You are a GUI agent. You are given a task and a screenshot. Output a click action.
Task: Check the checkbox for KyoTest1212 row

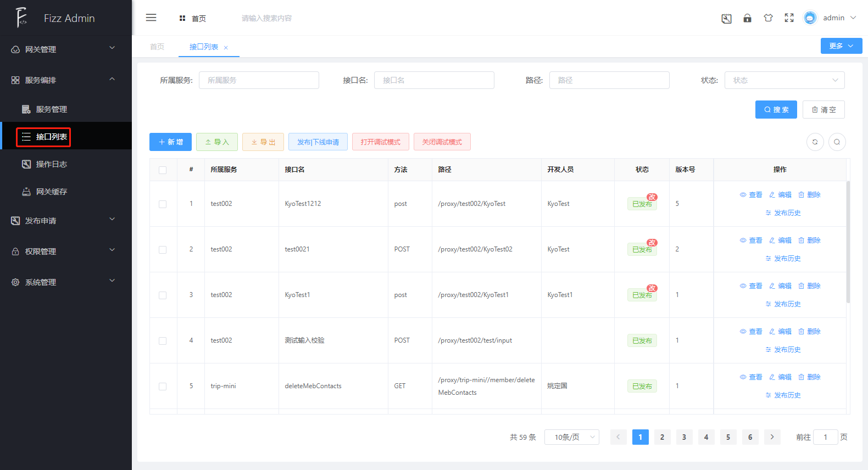tap(163, 204)
